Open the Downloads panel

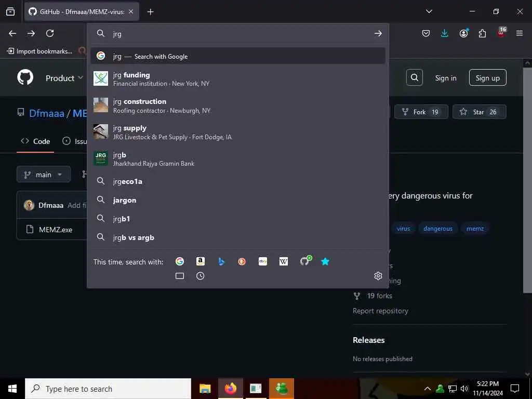tap(445, 33)
